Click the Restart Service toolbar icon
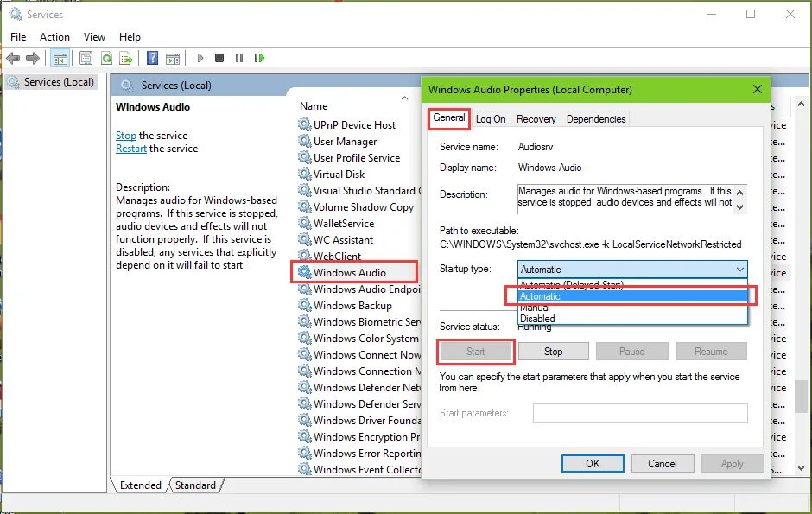 point(259,58)
